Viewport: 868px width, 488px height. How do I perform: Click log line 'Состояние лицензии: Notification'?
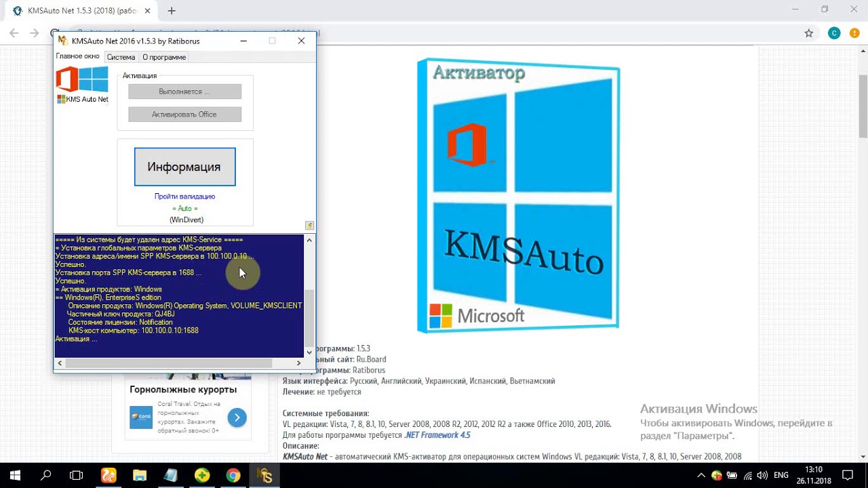120,323
